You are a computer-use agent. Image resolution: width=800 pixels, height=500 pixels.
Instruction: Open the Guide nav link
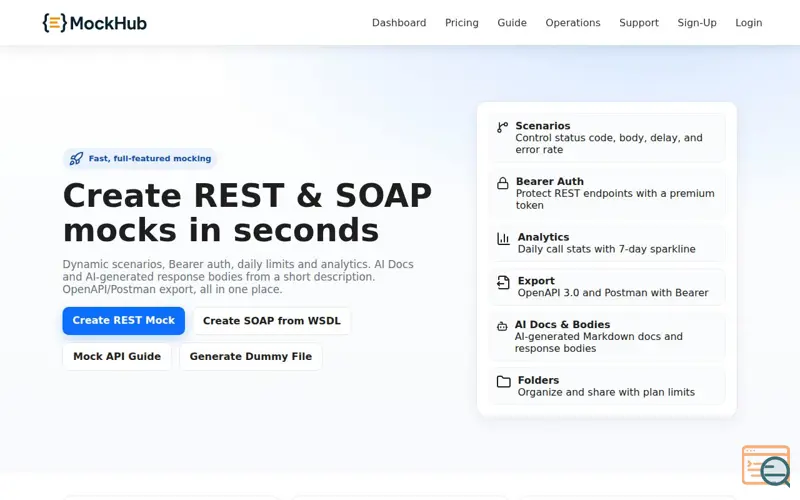pyautogui.click(x=512, y=23)
